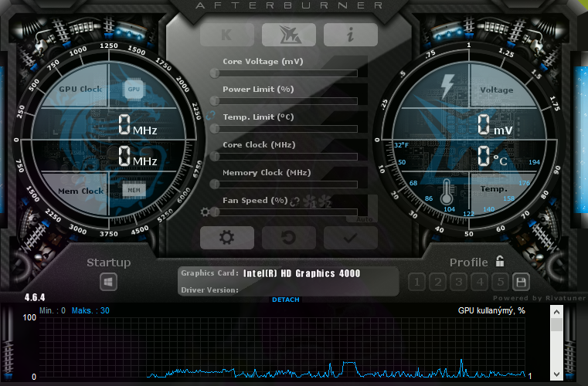588x386 pixels.
Task: Apply settings with the checkmark button
Action: (x=350, y=238)
